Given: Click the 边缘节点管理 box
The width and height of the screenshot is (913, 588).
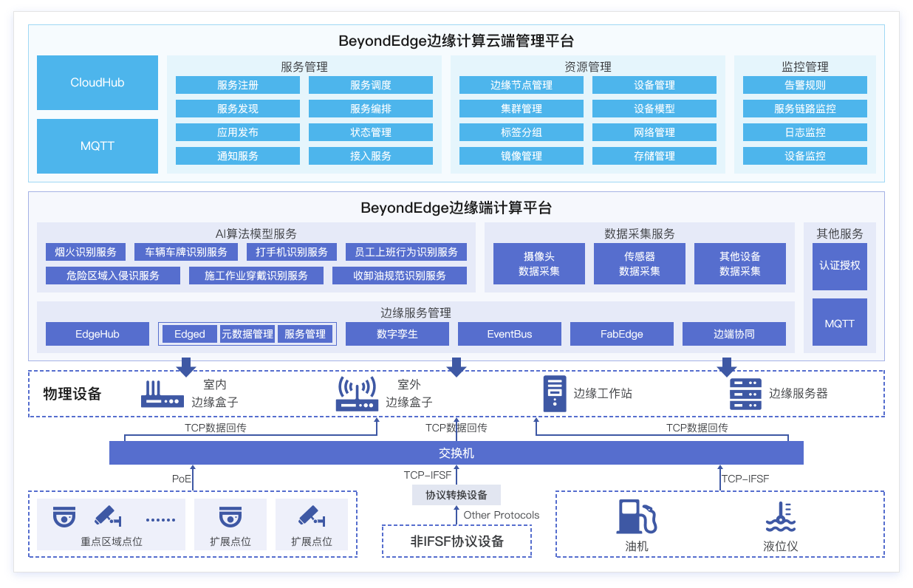Looking at the screenshot, I should [522, 85].
